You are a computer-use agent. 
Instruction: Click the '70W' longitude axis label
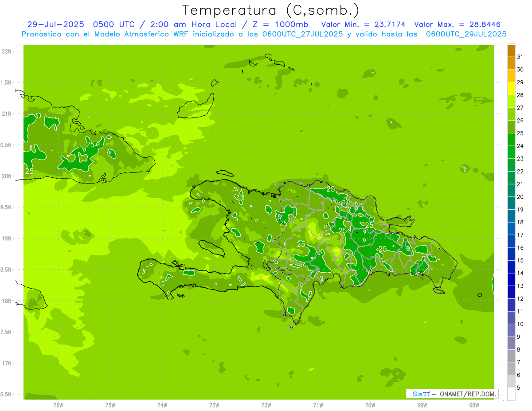370,405
